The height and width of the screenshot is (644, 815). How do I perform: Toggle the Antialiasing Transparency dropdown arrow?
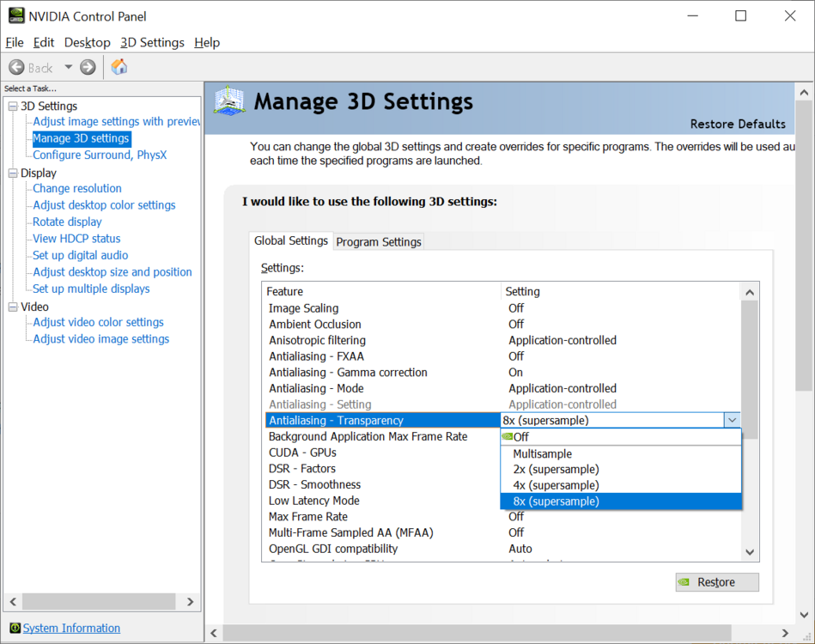[732, 421]
